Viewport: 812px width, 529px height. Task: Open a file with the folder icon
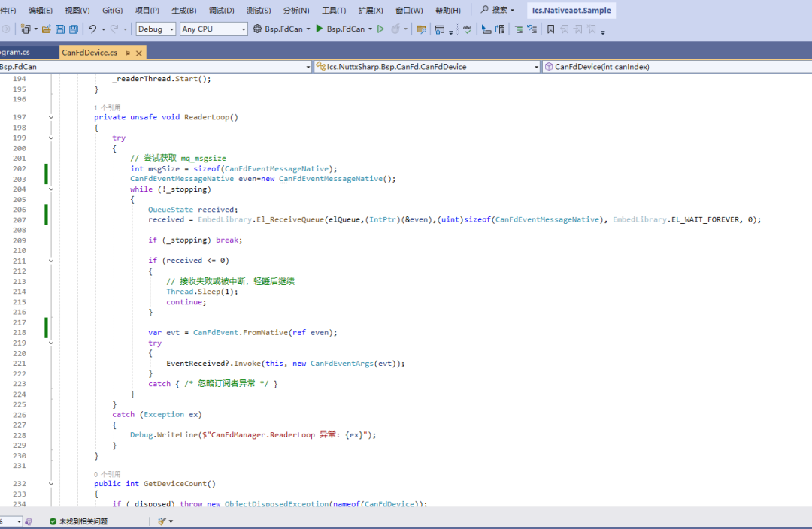(47, 29)
